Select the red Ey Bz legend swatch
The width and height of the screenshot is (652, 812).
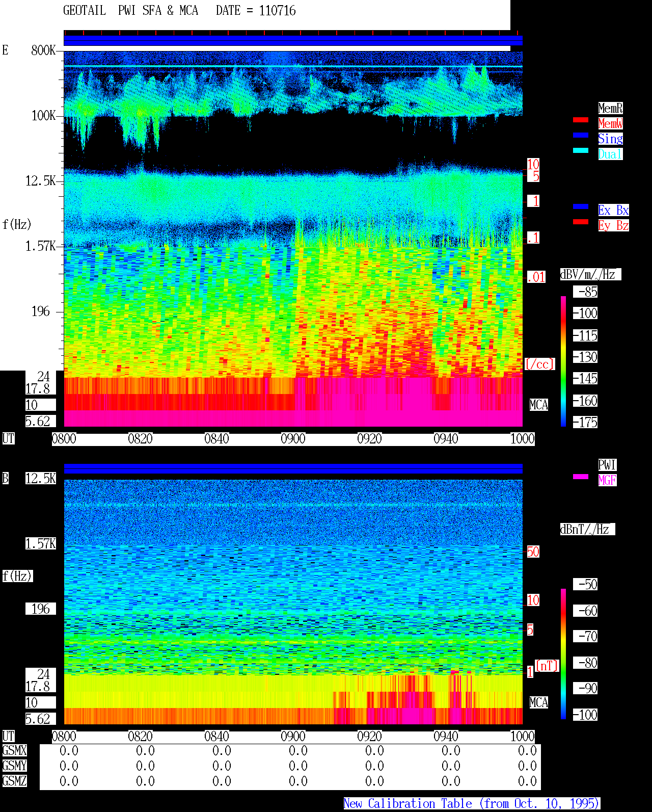[x=581, y=222]
